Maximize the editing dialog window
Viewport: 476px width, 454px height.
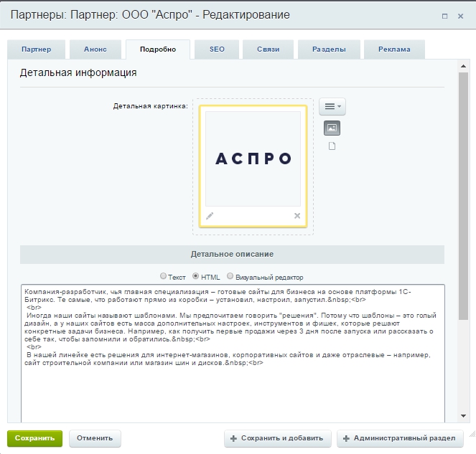tap(444, 16)
